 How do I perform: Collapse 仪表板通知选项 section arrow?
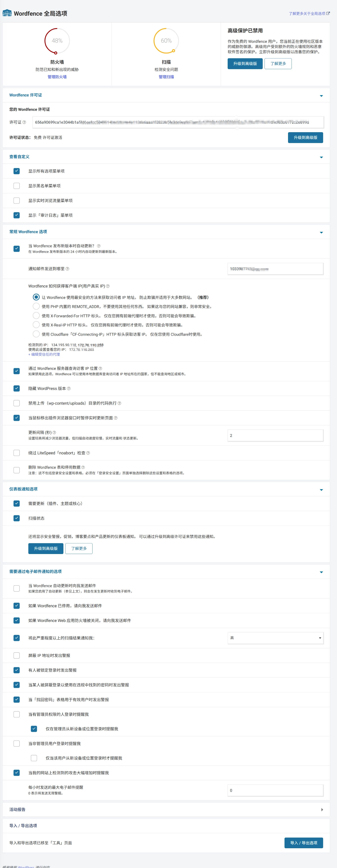click(x=321, y=490)
